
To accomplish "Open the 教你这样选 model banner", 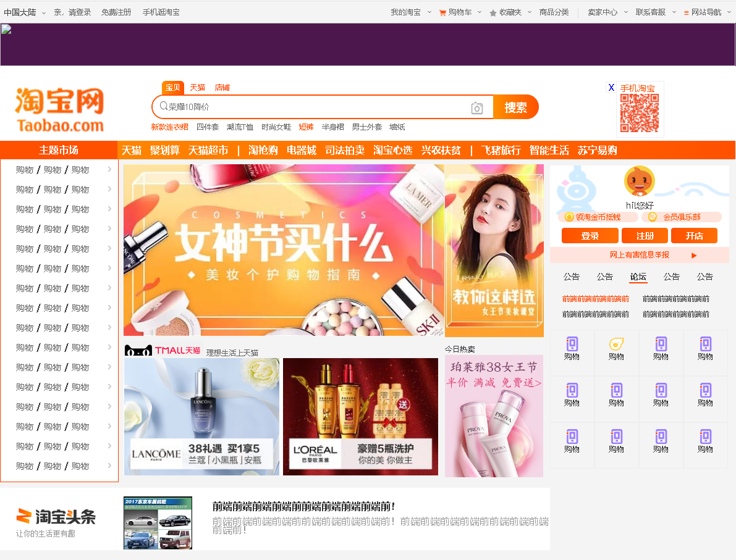I will [494, 251].
